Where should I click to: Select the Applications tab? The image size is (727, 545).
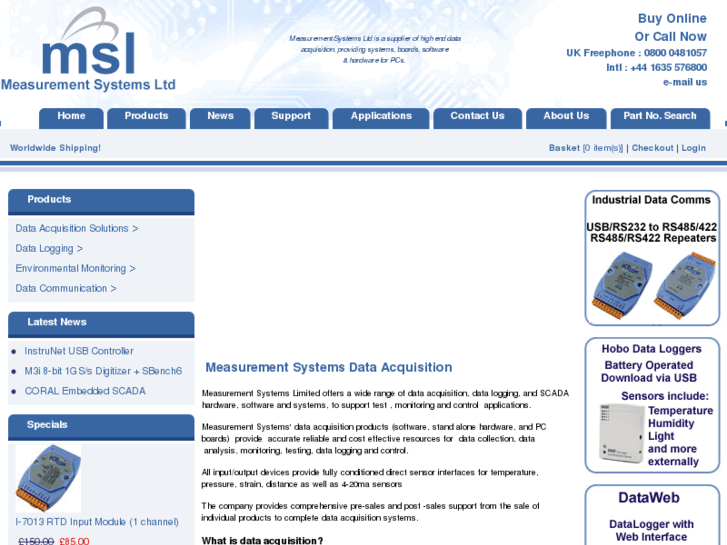click(381, 117)
